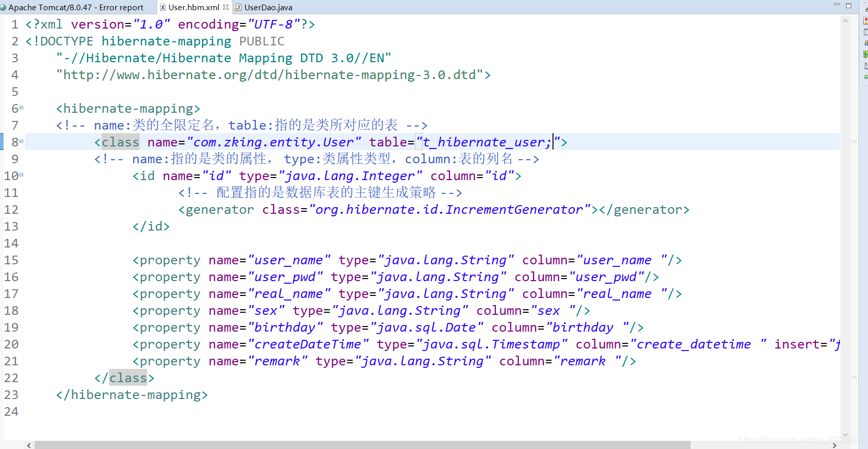The height and width of the screenshot is (449, 868).
Task: Click line number 14 in the gutter
Action: pyautogui.click(x=11, y=243)
